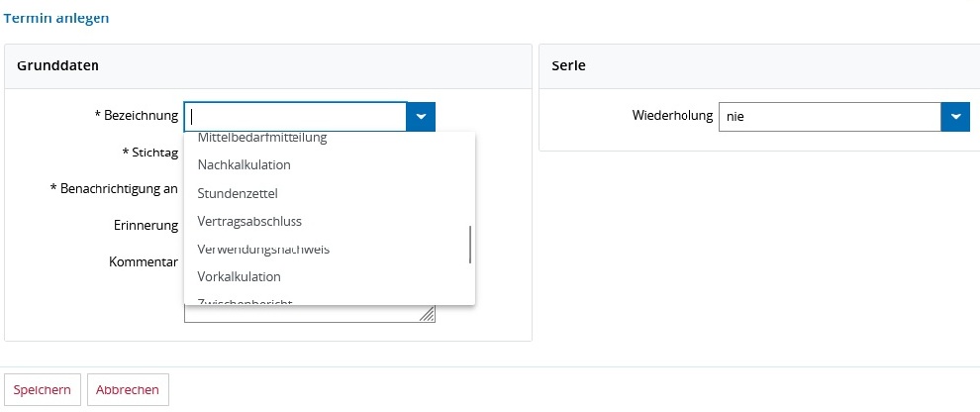Click the Serie panel header
Image resolution: width=980 pixels, height=412 pixels.
(568, 65)
